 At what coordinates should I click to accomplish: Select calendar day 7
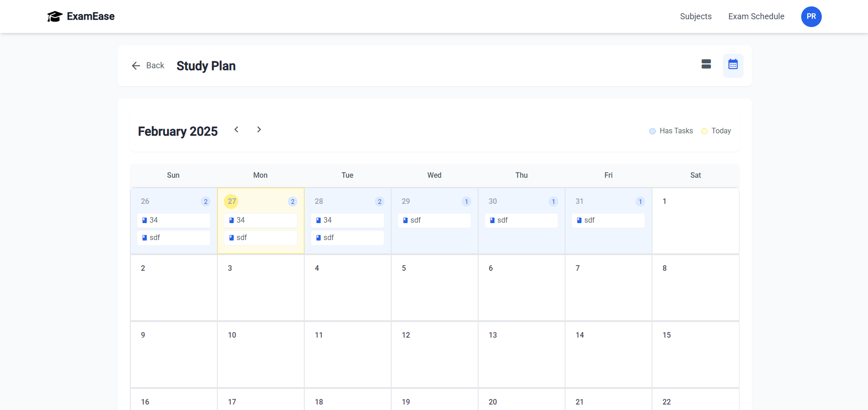(608, 288)
